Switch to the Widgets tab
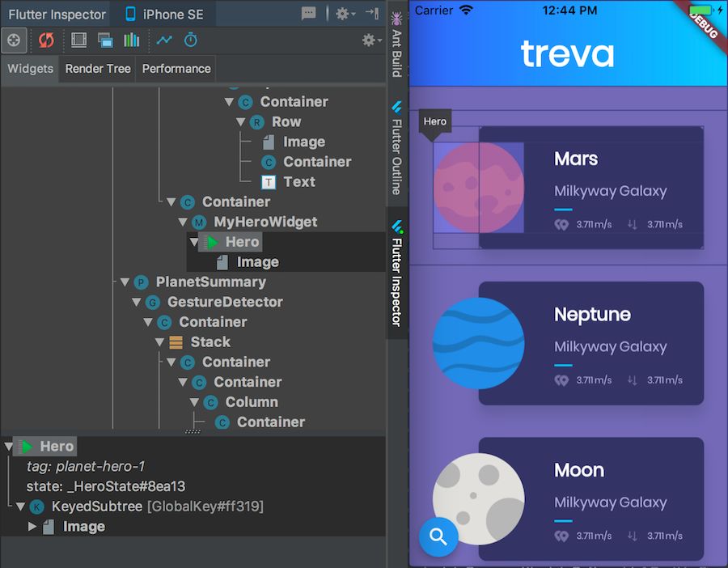The height and width of the screenshot is (568, 728). [30, 69]
